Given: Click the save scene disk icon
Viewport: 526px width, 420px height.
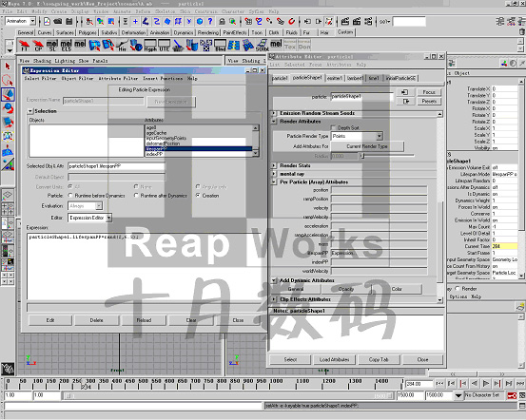Looking at the screenshot, I should click(x=69, y=22).
